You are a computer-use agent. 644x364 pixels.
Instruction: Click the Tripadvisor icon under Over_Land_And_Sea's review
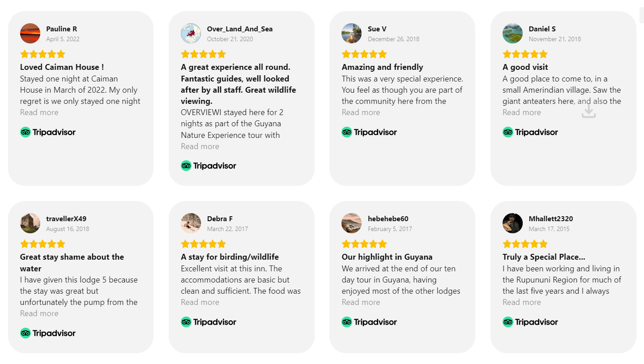(186, 166)
